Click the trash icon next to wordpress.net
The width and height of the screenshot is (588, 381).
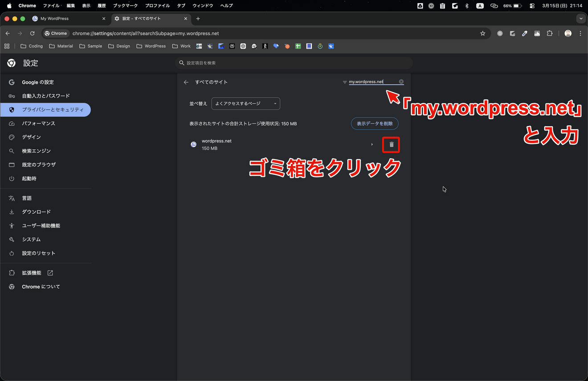click(x=391, y=144)
